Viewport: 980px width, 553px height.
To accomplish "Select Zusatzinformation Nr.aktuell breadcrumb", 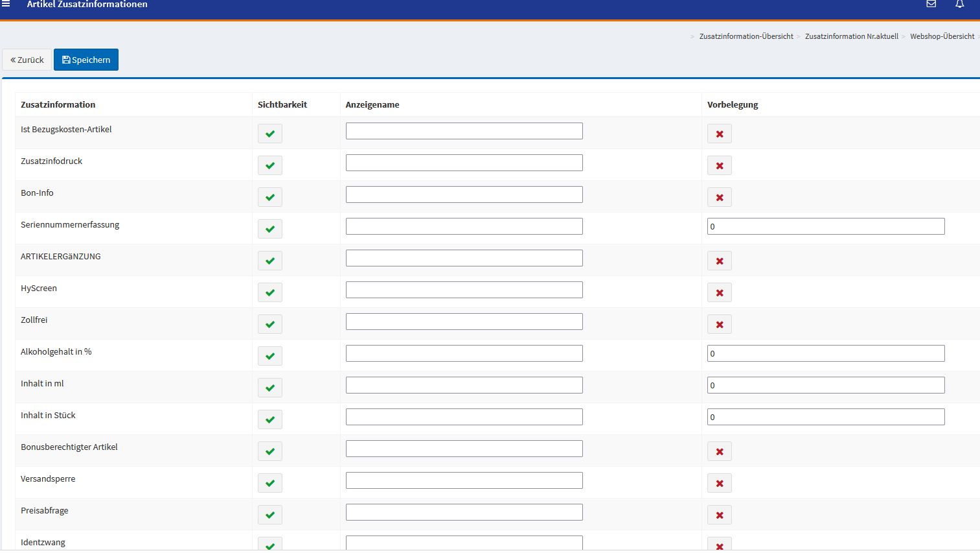I will pyautogui.click(x=851, y=36).
